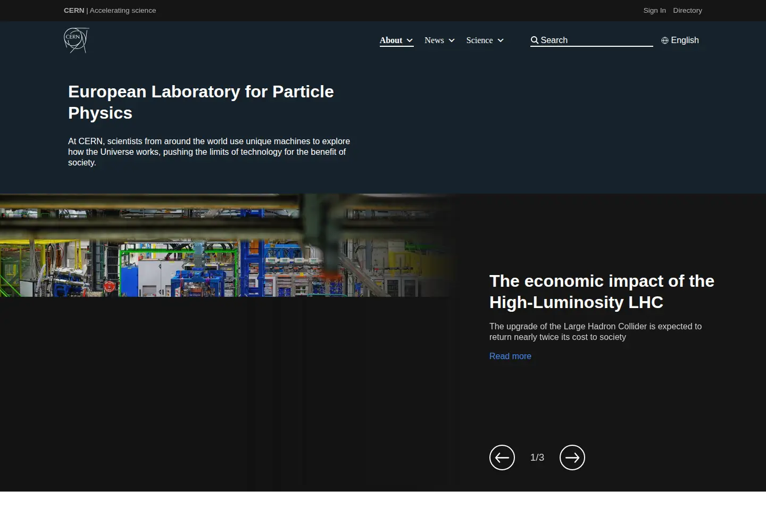Click the globe language icon

coord(665,40)
